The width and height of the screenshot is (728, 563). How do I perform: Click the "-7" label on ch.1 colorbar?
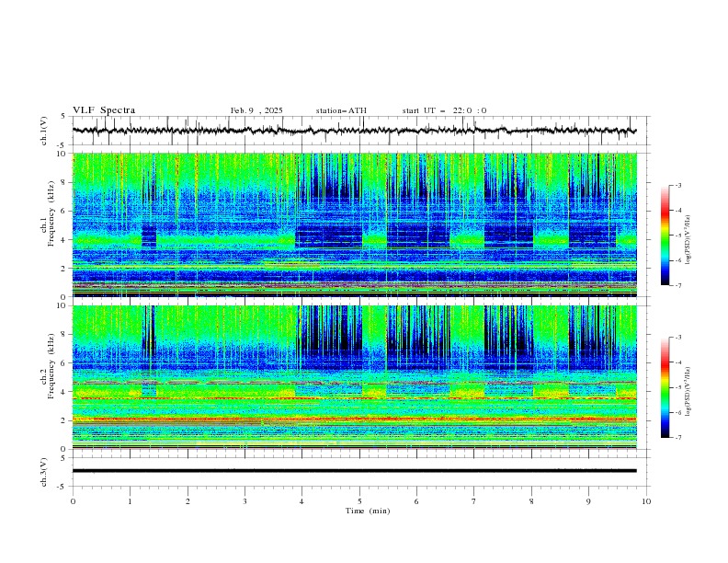pos(677,286)
